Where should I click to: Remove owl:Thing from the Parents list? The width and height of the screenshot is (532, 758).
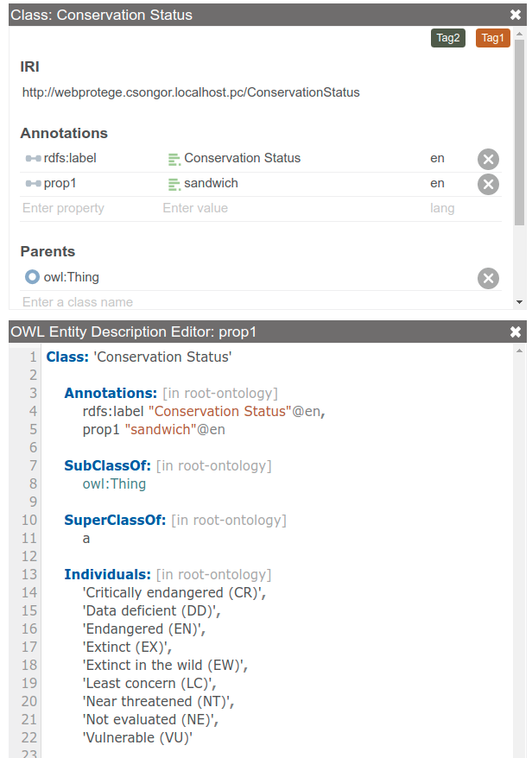point(488,278)
